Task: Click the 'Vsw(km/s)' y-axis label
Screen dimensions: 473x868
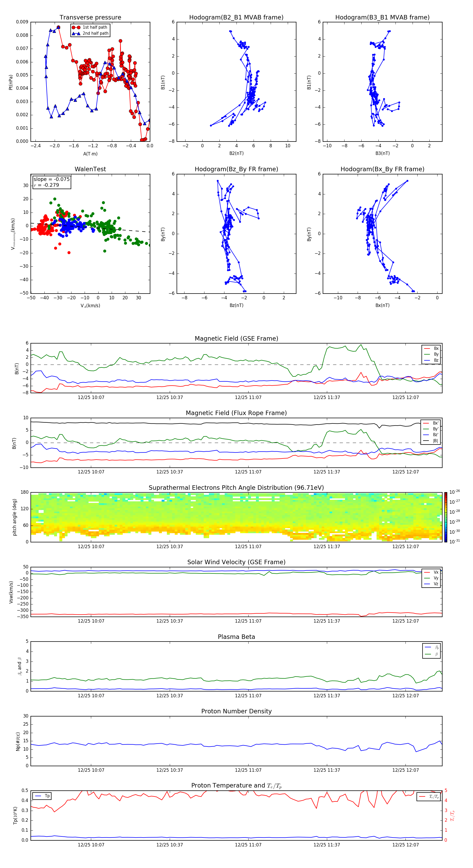Action: (11, 592)
